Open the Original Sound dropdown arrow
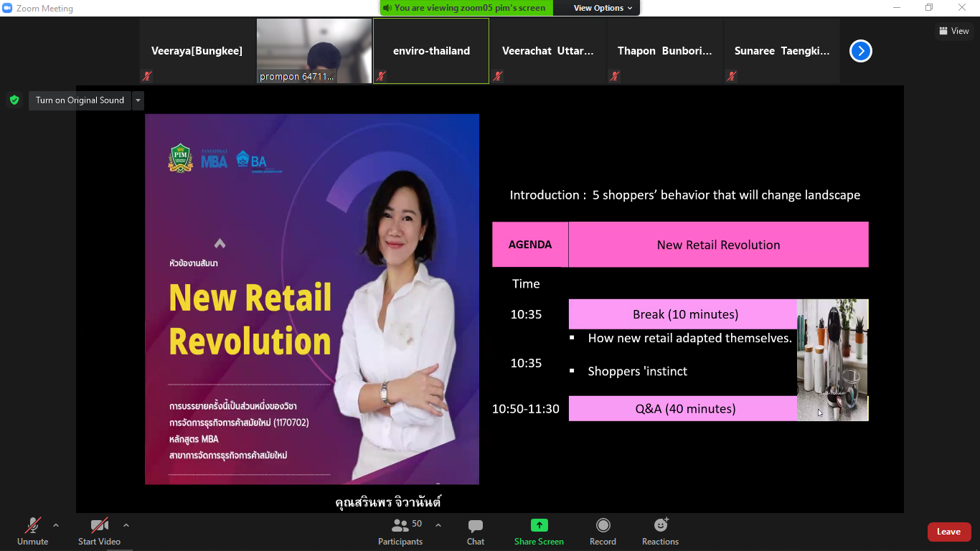 (x=138, y=100)
